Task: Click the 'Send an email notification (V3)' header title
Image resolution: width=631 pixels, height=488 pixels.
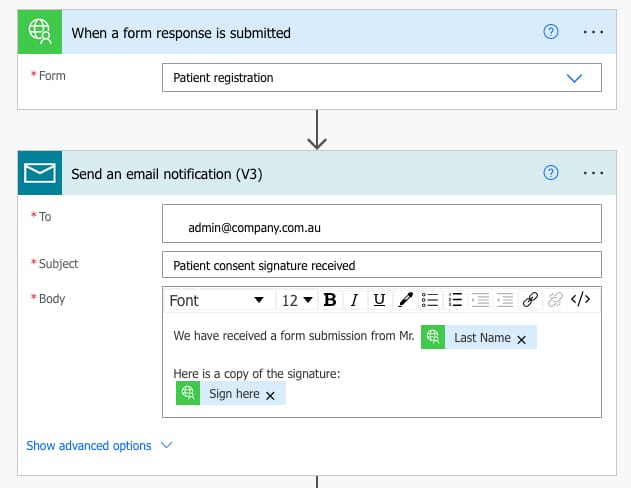Action: pyautogui.click(x=167, y=174)
